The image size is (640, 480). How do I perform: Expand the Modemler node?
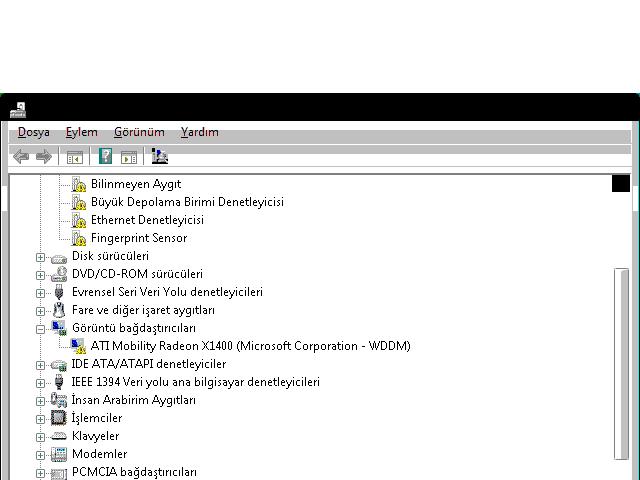[x=40, y=455]
